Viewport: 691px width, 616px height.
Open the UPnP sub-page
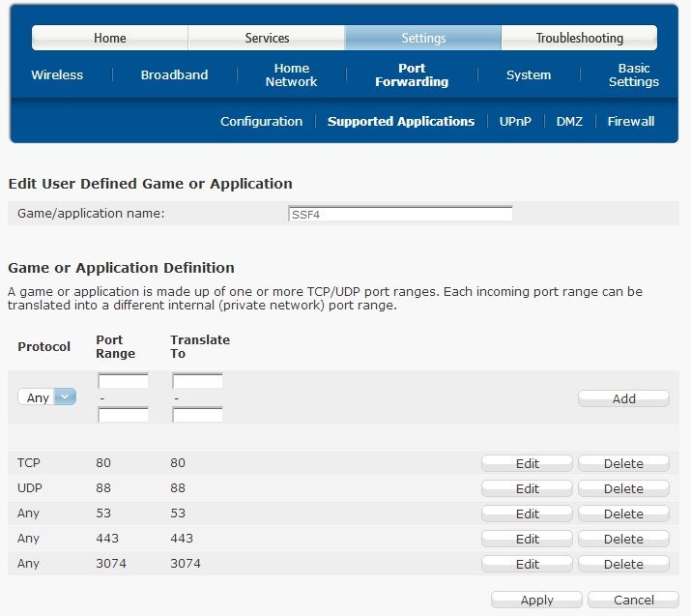[x=515, y=121]
